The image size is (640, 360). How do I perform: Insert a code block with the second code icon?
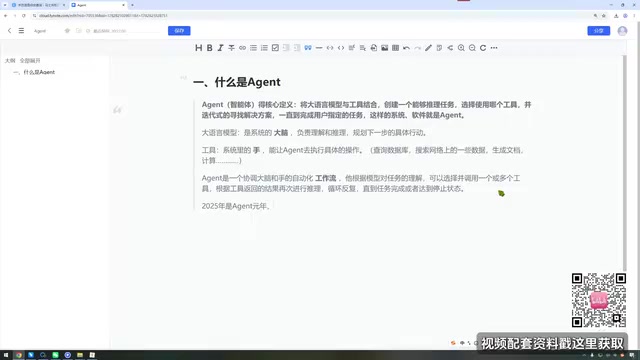point(341,48)
